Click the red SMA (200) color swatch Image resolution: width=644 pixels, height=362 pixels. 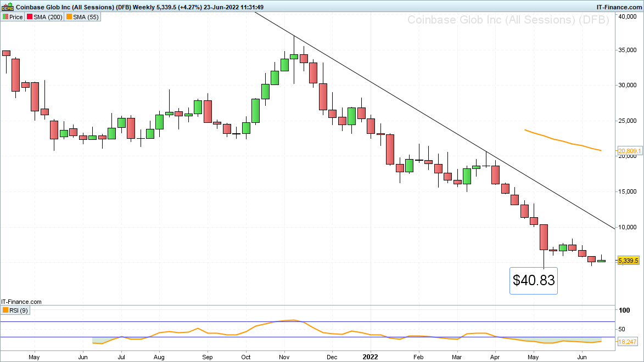click(30, 17)
